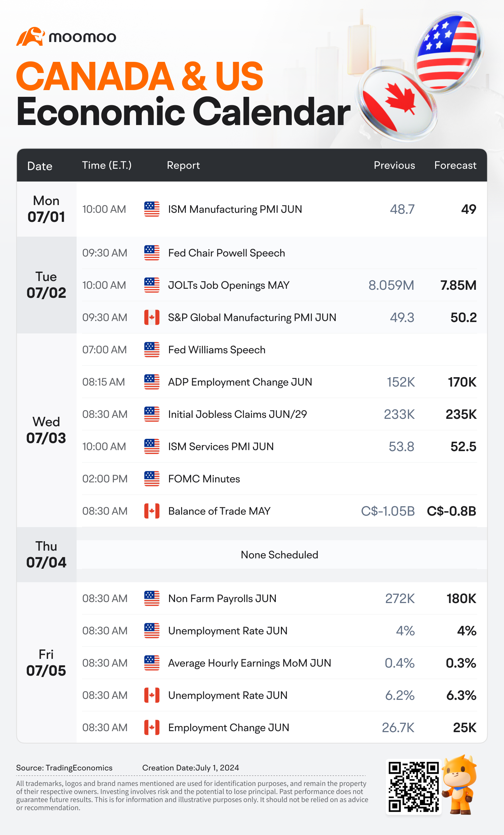This screenshot has width=504, height=835.
Task: Click the Canada flag beside Employment Change JUN
Action: (152, 727)
